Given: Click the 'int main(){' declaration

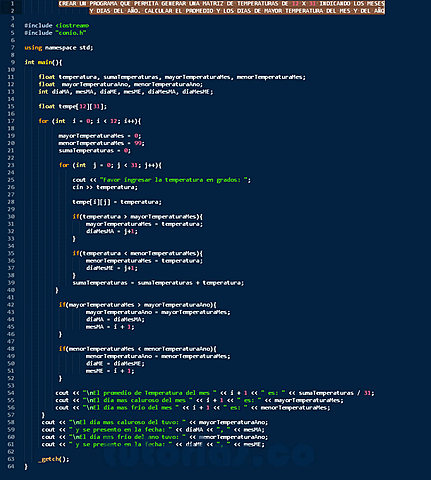Looking at the screenshot, I should (43, 62).
